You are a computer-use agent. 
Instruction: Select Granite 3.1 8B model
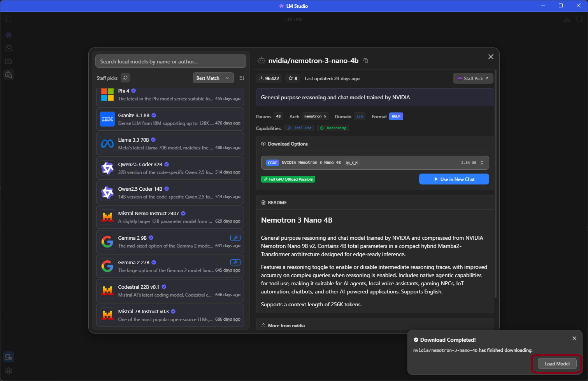coord(170,119)
